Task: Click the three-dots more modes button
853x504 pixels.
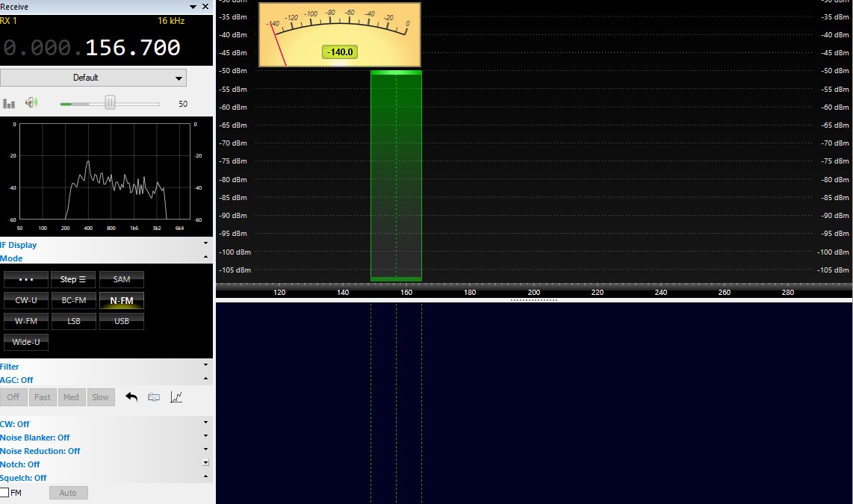Action: click(x=26, y=279)
